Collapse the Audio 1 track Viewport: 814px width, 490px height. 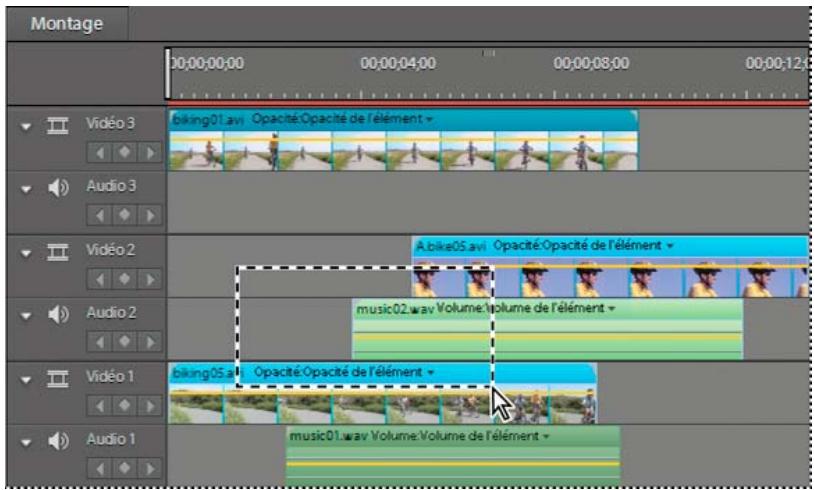(x=26, y=442)
